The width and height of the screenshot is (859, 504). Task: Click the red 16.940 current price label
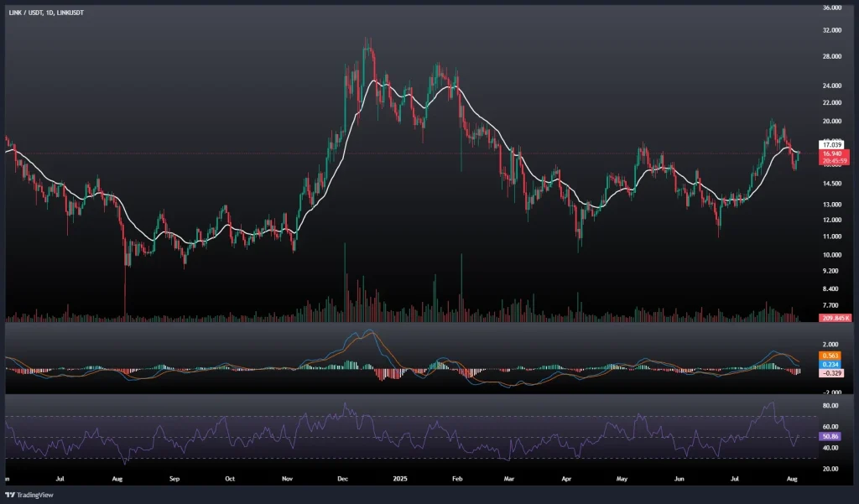tap(832, 154)
